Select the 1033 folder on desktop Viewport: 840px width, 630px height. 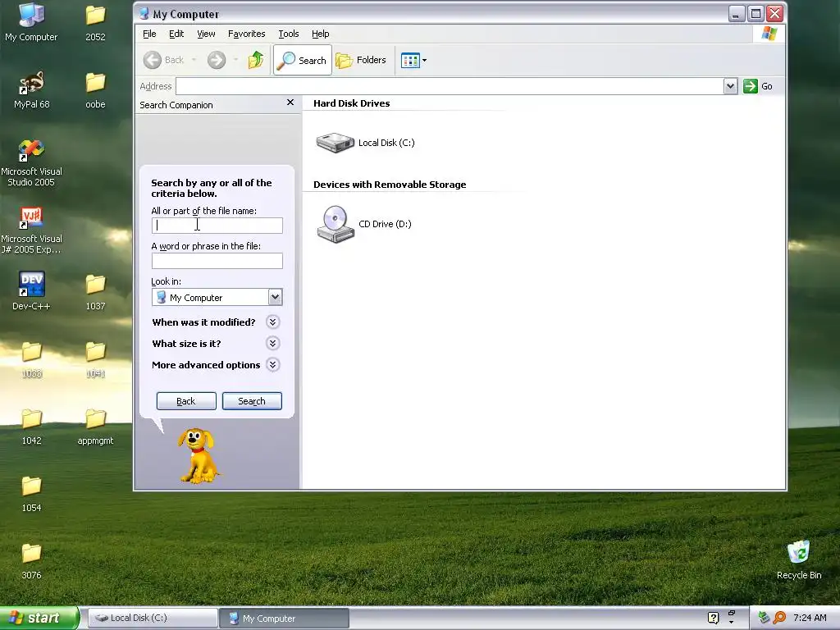tap(32, 359)
